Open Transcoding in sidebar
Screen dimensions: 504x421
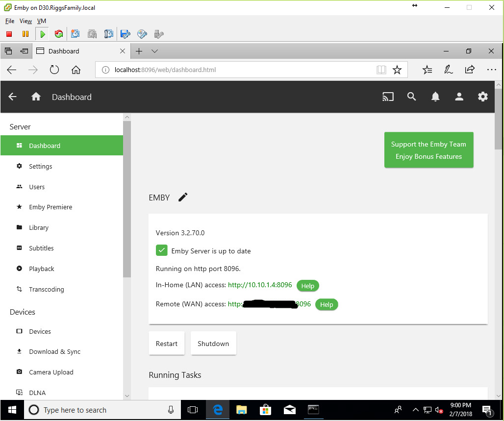click(x=62, y=289)
